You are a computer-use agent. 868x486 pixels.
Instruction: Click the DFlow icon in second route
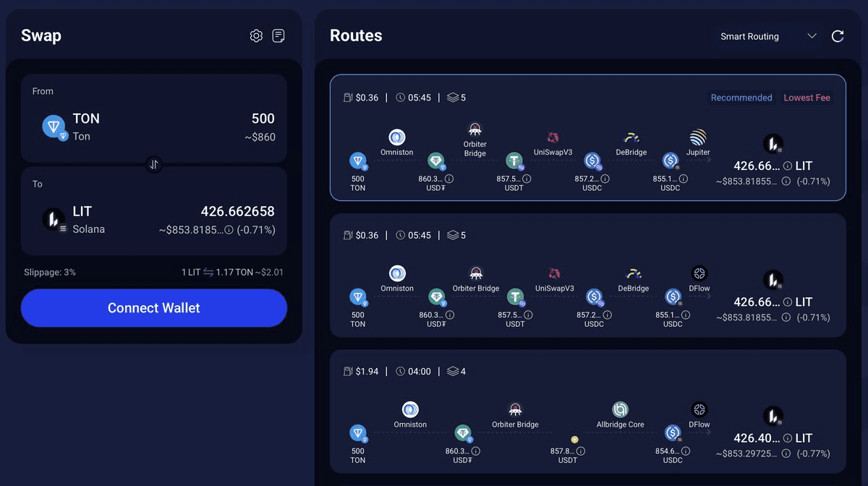pyautogui.click(x=699, y=274)
